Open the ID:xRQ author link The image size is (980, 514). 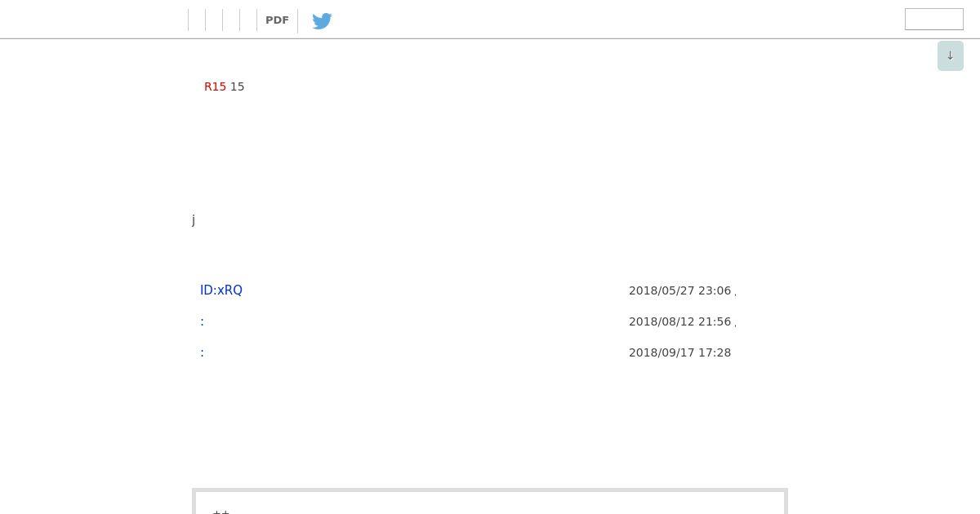221,290
